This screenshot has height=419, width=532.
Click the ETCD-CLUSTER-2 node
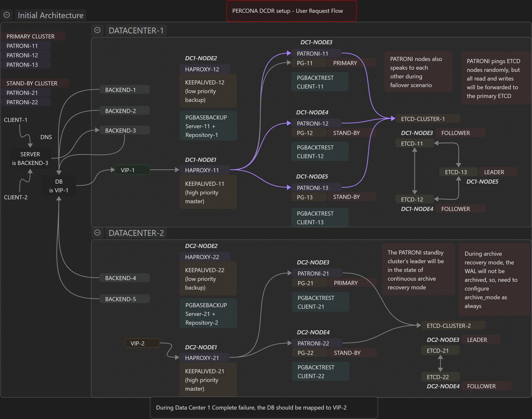[x=453, y=326]
